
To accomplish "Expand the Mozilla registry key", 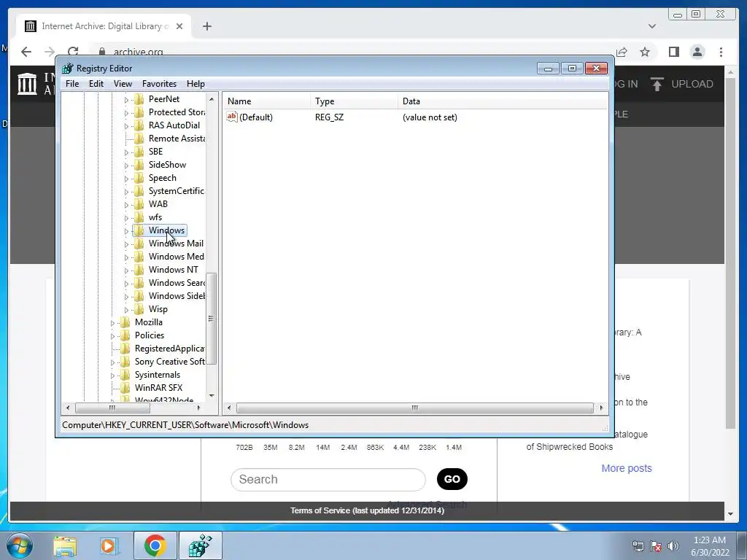I will point(112,323).
